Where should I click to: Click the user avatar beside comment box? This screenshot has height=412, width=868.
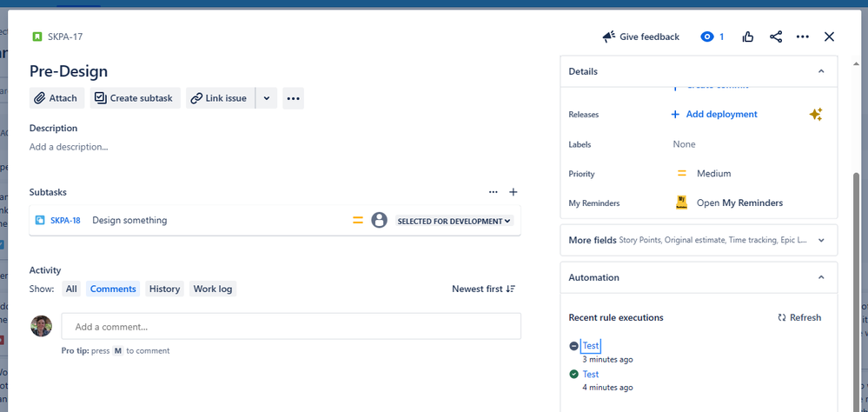[x=41, y=326]
